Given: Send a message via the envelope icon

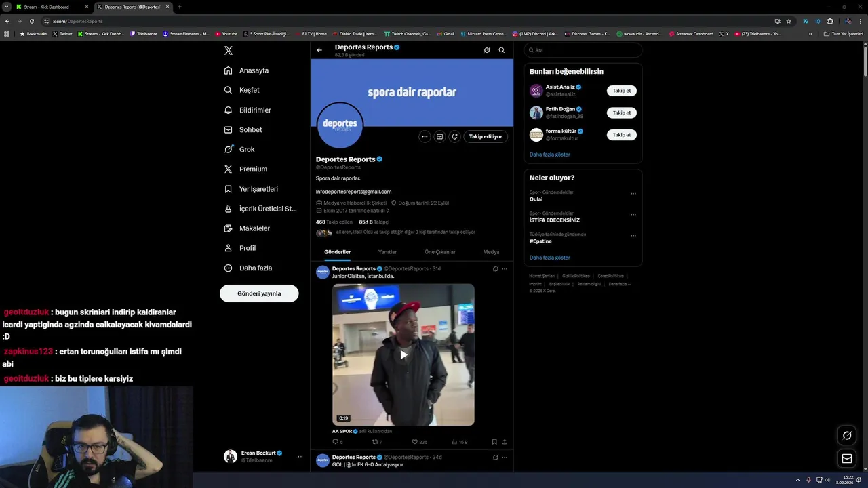Looking at the screenshot, I should click(439, 136).
